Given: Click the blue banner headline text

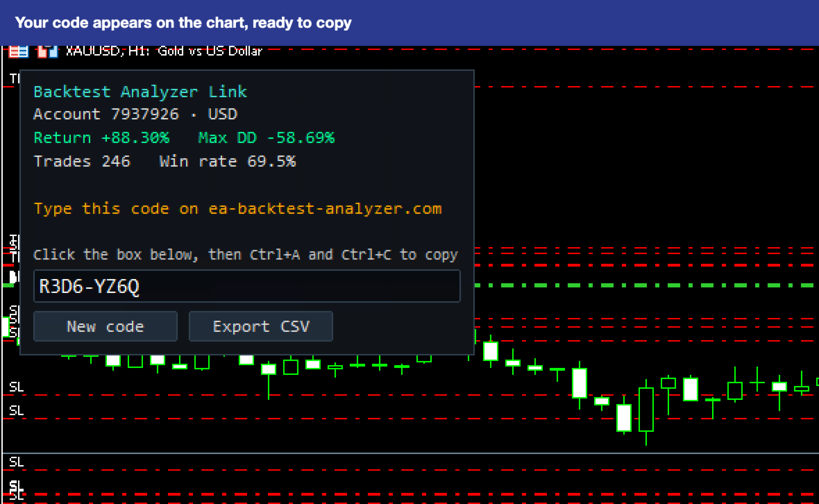Looking at the screenshot, I should [183, 23].
